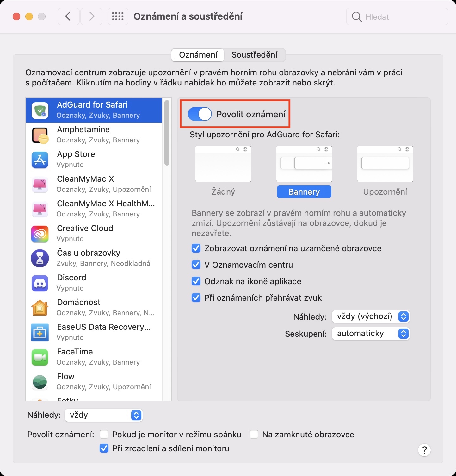Select App Store in the app list

[94, 160]
